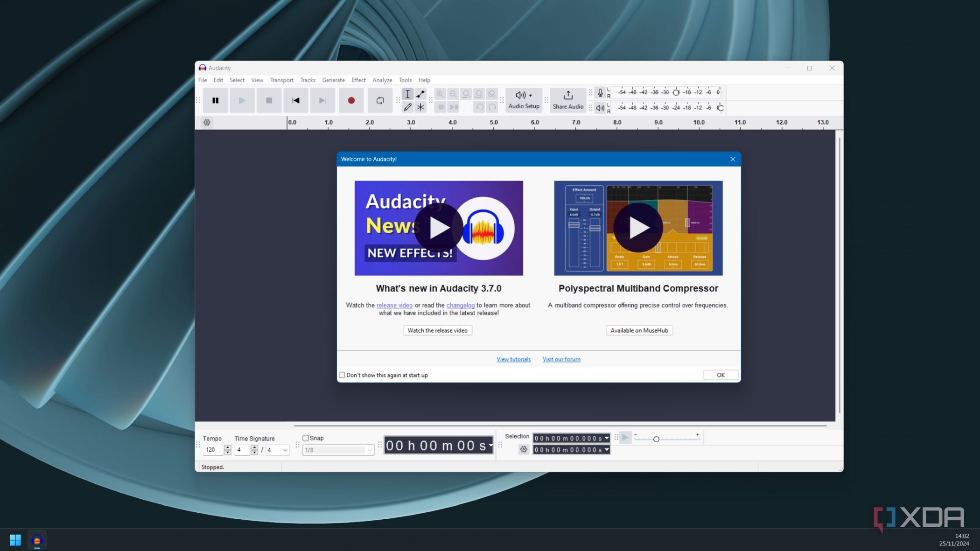Click the Audacity taskbar icon
Viewport: 980px width, 551px height.
coord(37,540)
